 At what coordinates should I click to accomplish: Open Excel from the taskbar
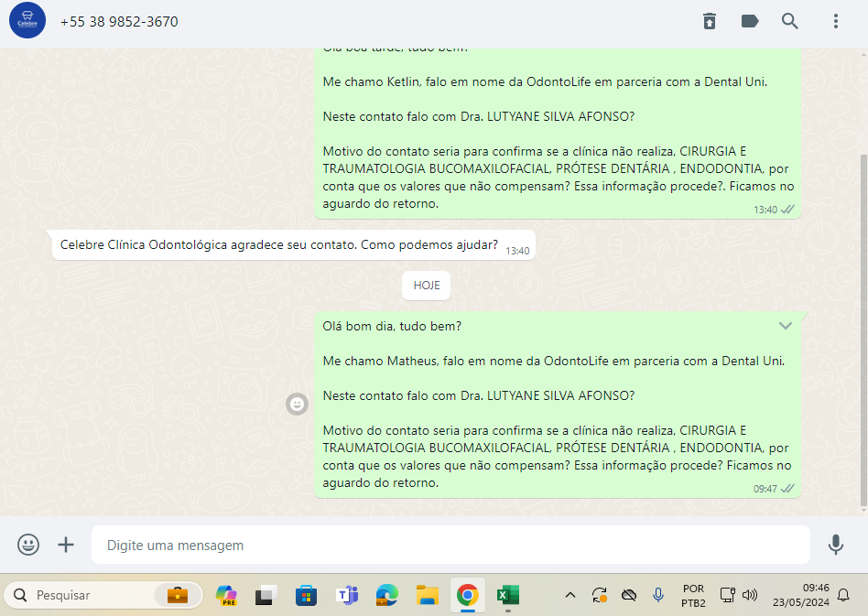[507, 595]
